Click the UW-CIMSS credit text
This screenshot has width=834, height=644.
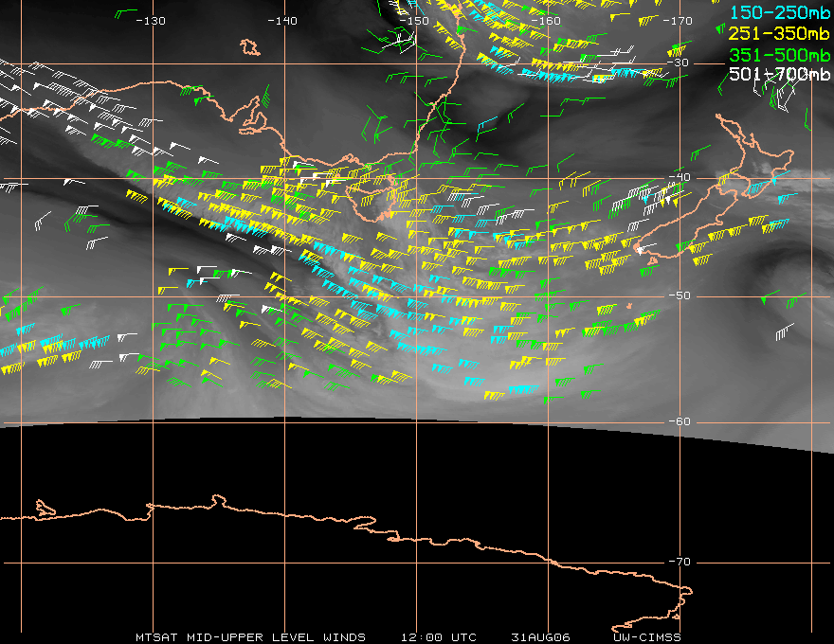(646, 637)
